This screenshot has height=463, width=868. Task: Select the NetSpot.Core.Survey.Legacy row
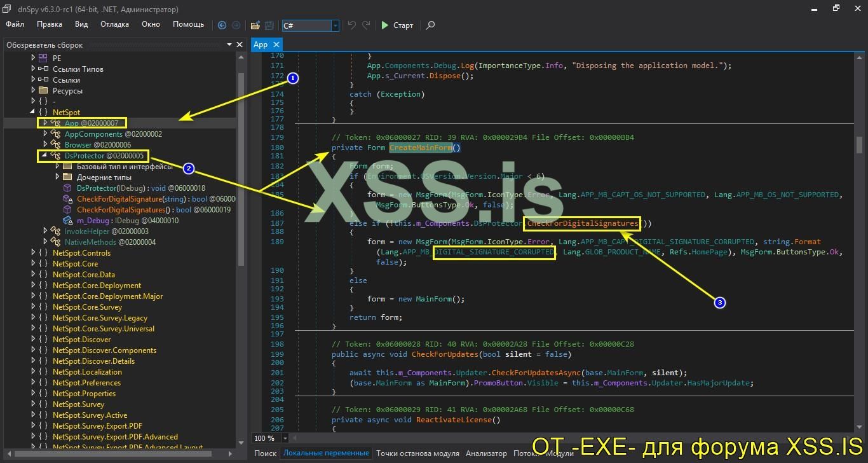pos(100,318)
